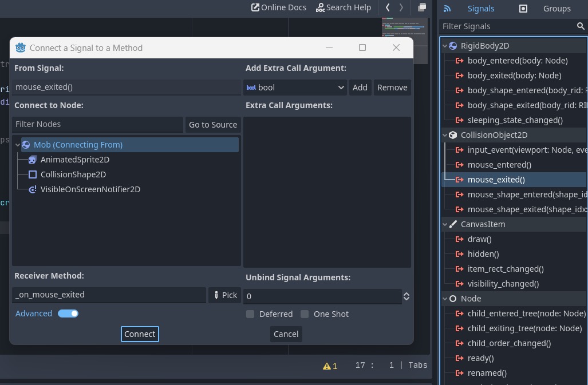Collapse the Node signals group
Viewport: 588px width, 385px height.
coord(445,299)
